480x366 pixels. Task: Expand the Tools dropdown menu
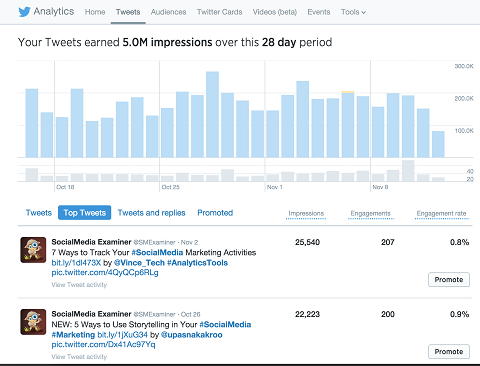(353, 12)
